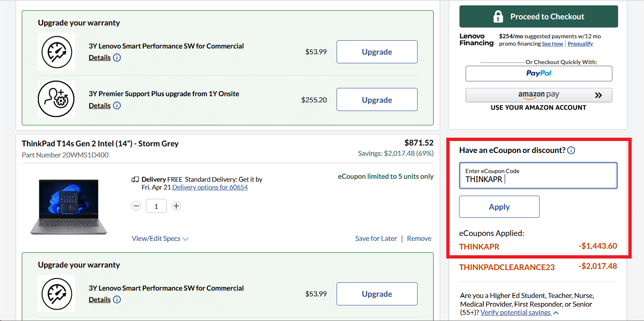The image size is (644, 321).
Task: Checkout with PayPal
Action: (538, 74)
